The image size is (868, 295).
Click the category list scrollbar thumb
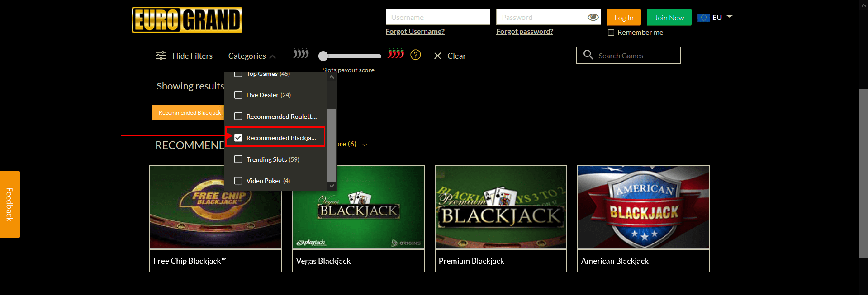click(332, 145)
